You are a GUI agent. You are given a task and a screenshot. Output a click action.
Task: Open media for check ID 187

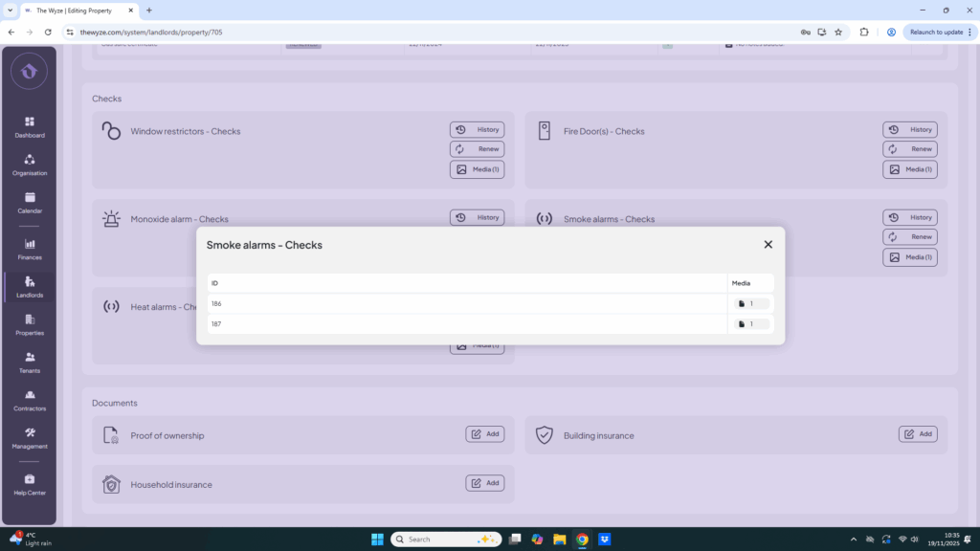pyautogui.click(x=751, y=324)
